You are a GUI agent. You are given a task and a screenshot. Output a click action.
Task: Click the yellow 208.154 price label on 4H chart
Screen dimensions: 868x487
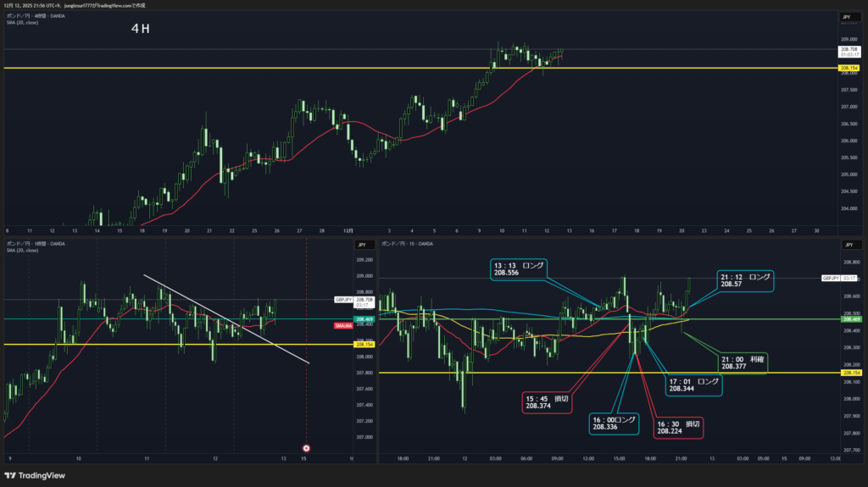[x=848, y=68]
